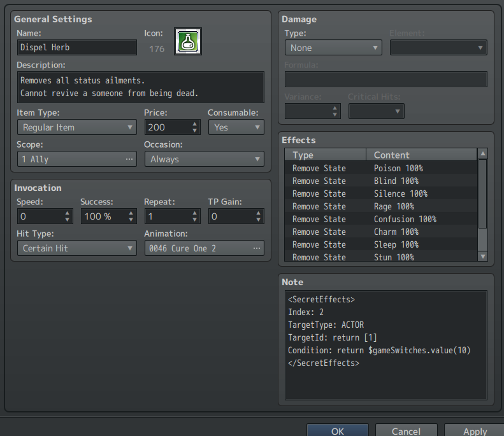504x436 pixels.
Task: Click inside the Note text area
Action: 386,345
